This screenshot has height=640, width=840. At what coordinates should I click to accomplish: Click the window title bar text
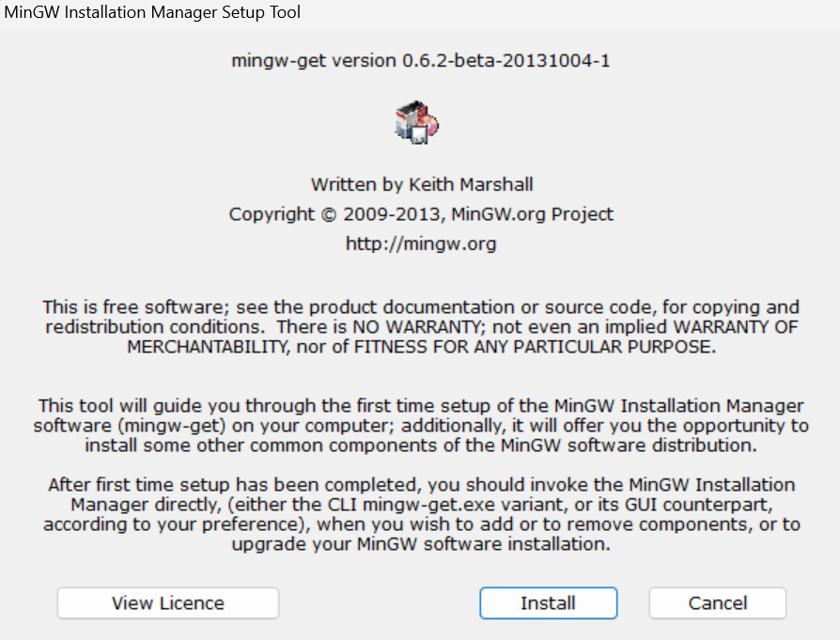click(x=153, y=12)
